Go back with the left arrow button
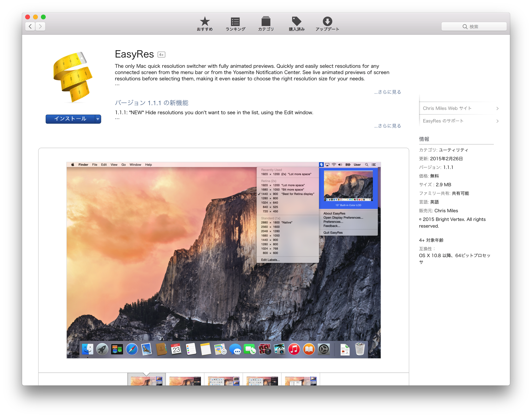Screen dimensions: 532x417 click(30, 26)
